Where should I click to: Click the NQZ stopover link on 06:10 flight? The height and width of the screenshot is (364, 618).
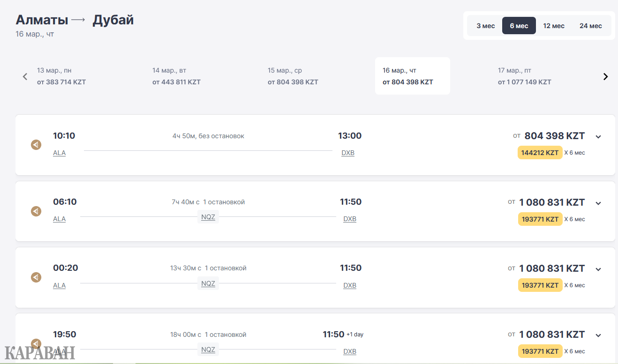point(208,217)
